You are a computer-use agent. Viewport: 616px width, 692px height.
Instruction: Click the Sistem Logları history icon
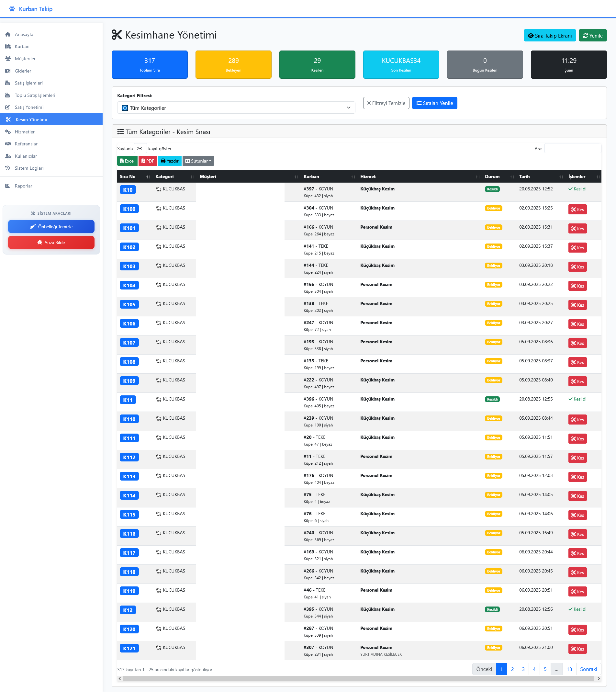(x=8, y=168)
